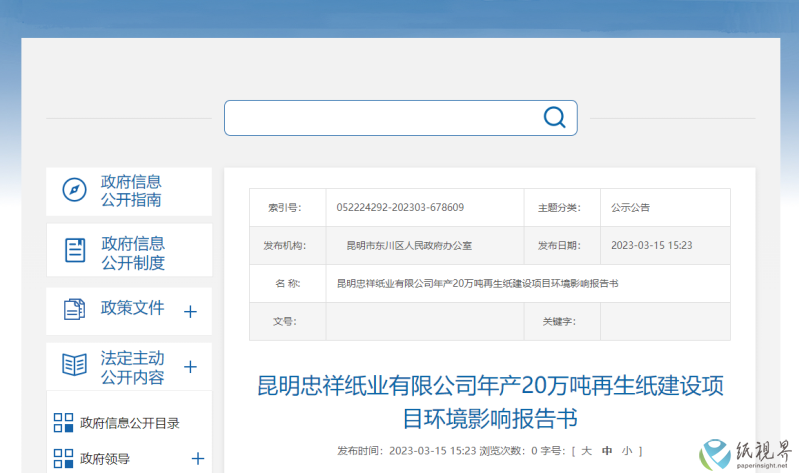Click the 关键字 label cell

pyautogui.click(x=560, y=322)
